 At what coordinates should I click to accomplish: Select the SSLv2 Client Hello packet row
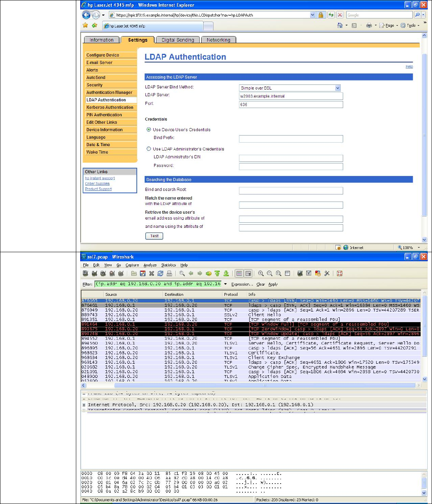(x=251, y=315)
